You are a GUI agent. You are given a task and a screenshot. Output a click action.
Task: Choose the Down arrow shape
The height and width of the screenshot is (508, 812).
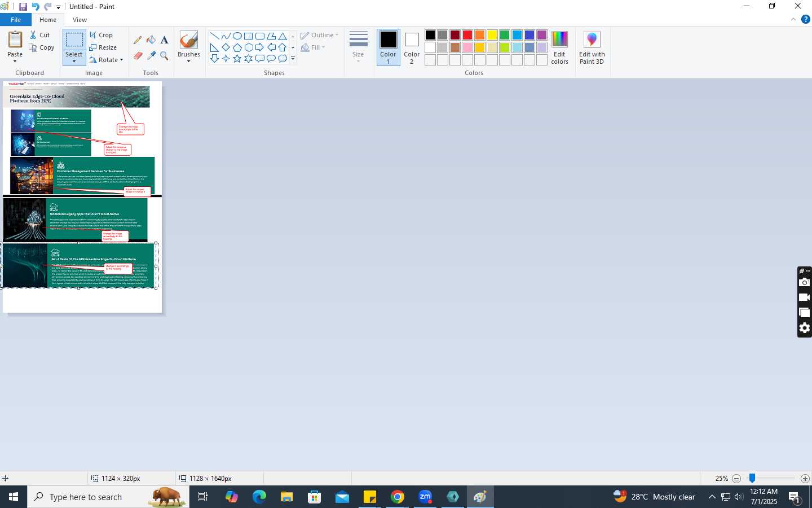click(x=214, y=59)
